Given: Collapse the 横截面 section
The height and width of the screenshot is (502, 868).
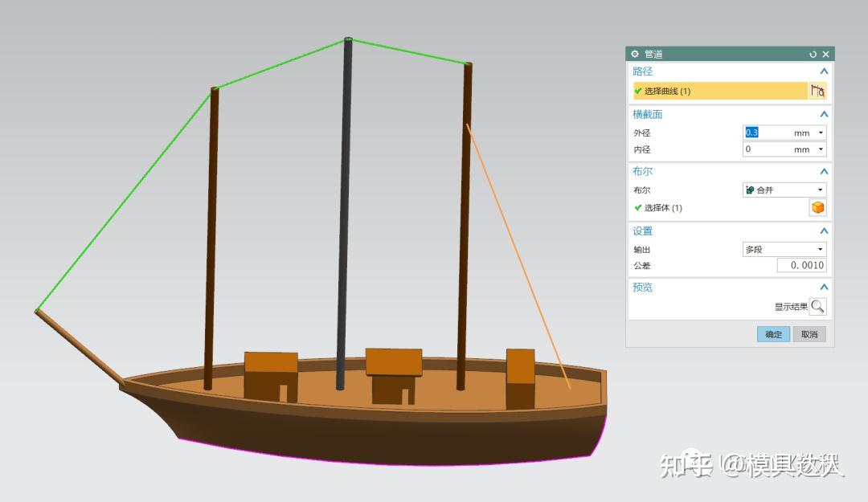Looking at the screenshot, I should pyautogui.click(x=824, y=114).
